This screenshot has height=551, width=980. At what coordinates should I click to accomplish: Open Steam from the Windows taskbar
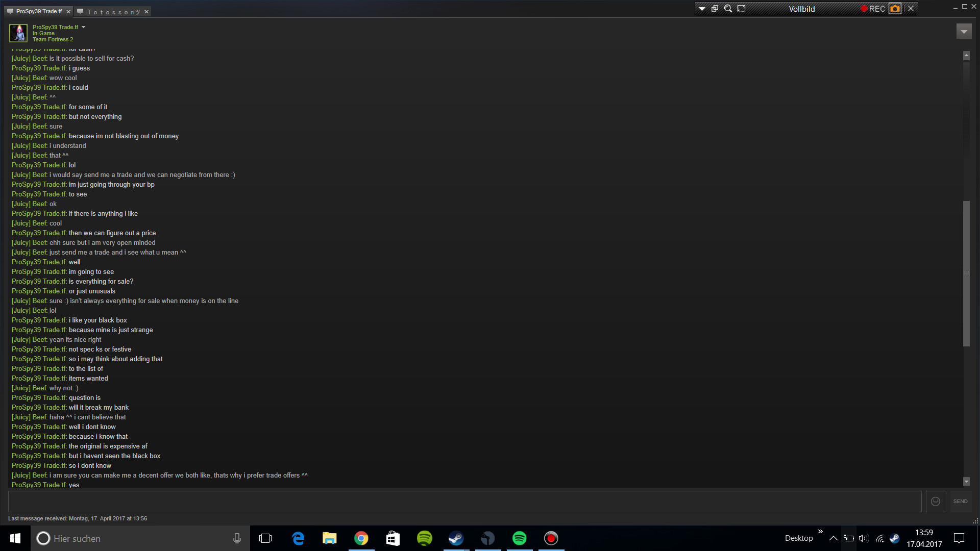[x=456, y=538]
